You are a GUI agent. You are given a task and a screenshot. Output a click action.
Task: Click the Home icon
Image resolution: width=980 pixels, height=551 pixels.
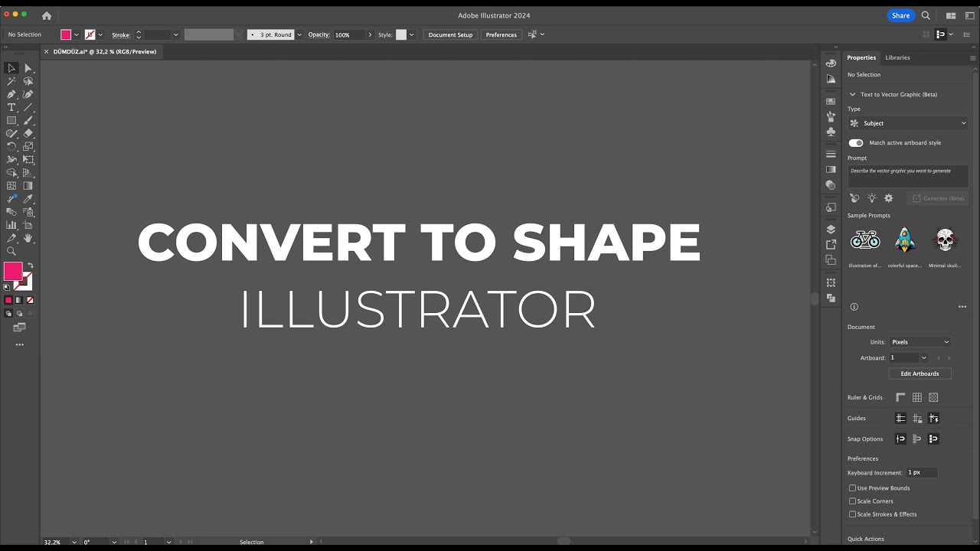pyautogui.click(x=47, y=15)
